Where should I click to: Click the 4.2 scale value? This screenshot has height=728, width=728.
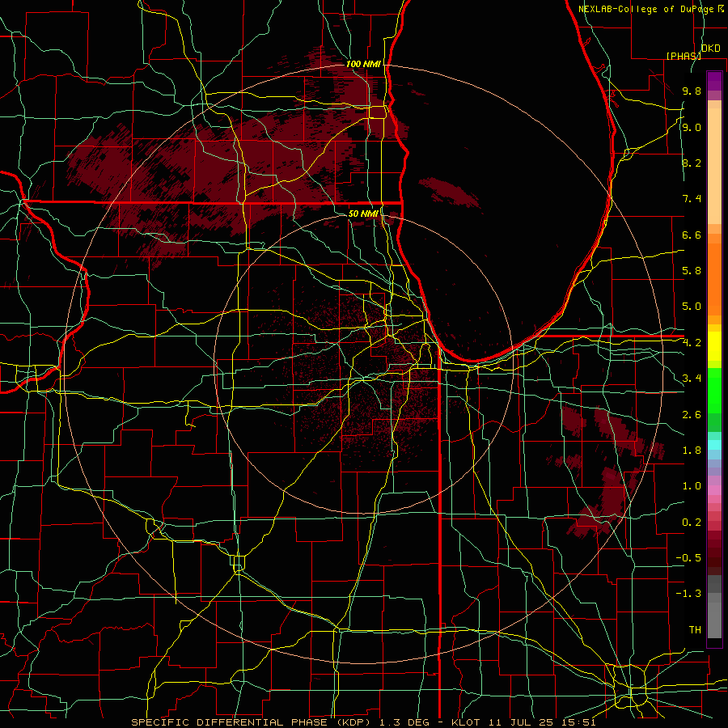(692, 343)
